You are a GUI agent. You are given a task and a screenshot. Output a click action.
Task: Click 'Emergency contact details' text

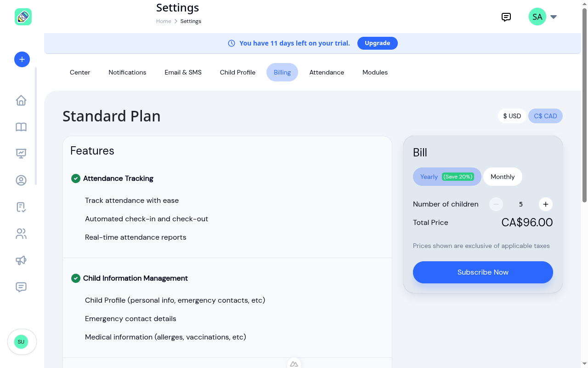click(x=130, y=319)
